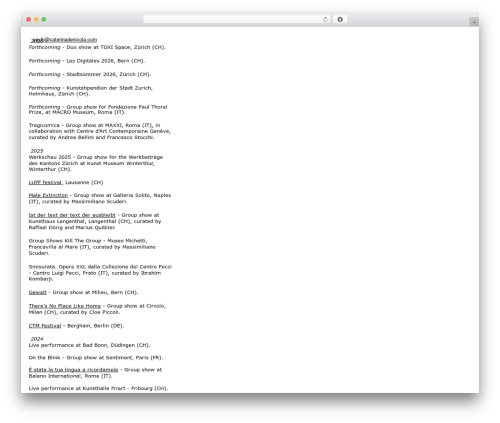Click the download icon beside the address bar
Viewport: 500px width, 423px height.
pyautogui.click(x=340, y=19)
